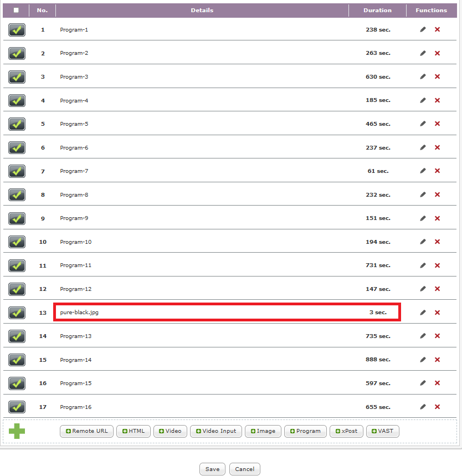The height and width of the screenshot is (476, 462).
Task: Uncheck the Program-6 row checkbox
Action: pyautogui.click(x=17, y=147)
